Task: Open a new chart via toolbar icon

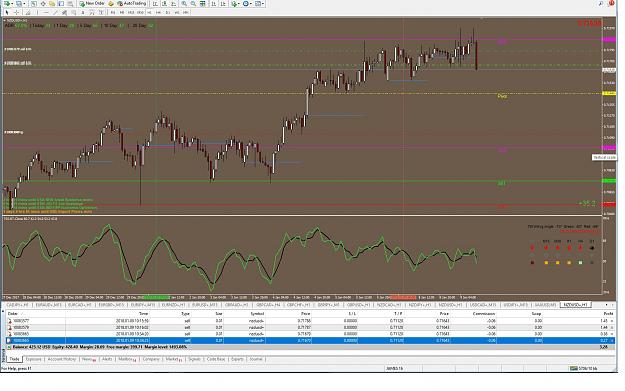Action: coord(7,4)
